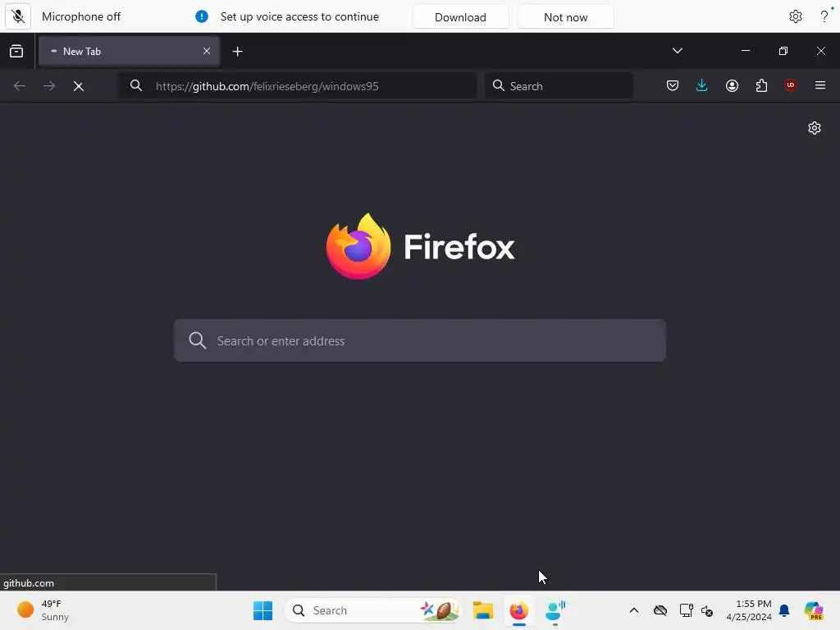This screenshot has width=840, height=630.
Task: Open the voice access taskbar app
Action: tap(555, 610)
